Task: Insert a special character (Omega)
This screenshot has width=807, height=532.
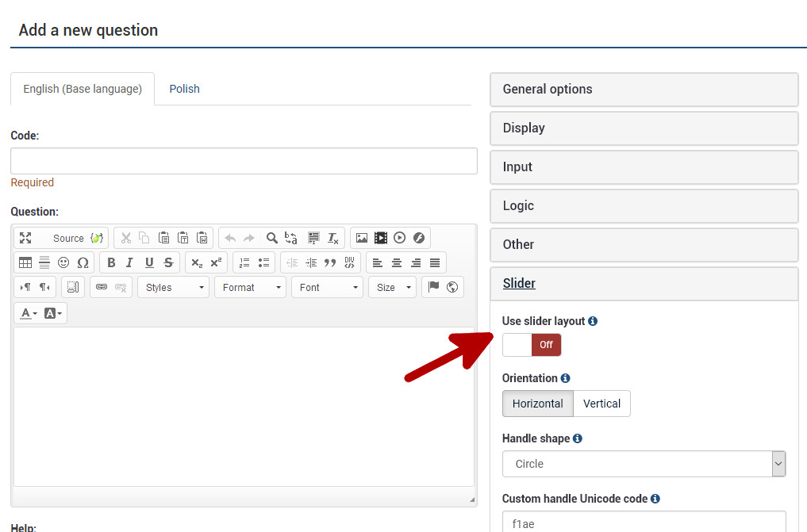Action: pos(83,262)
